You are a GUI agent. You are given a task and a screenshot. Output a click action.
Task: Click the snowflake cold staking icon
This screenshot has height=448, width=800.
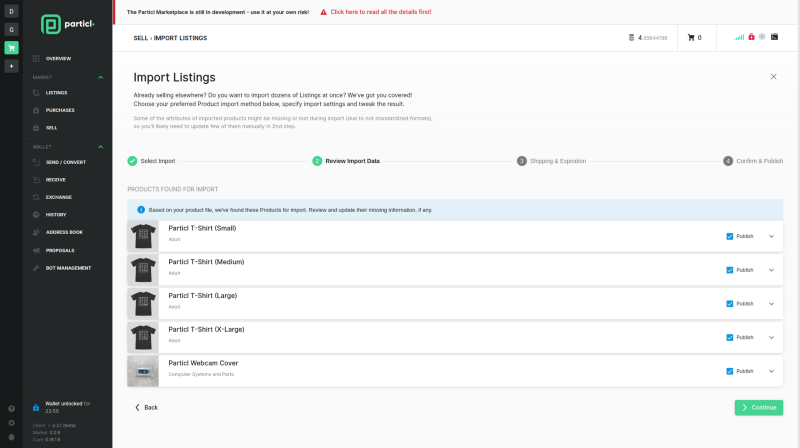point(762,37)
